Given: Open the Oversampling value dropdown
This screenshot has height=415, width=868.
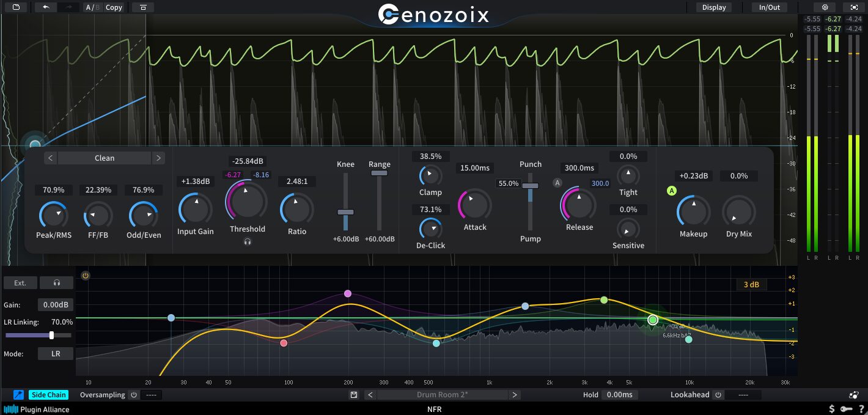Looking at the screenshot, I should click(151, 395).
